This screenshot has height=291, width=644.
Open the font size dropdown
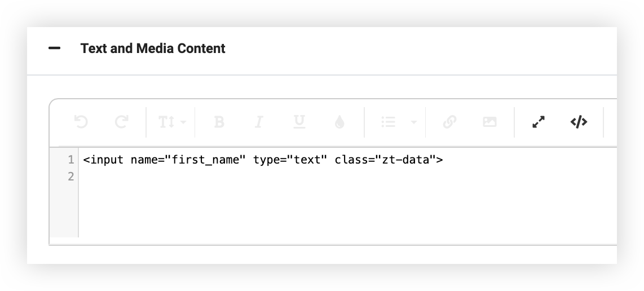(171, 122)
